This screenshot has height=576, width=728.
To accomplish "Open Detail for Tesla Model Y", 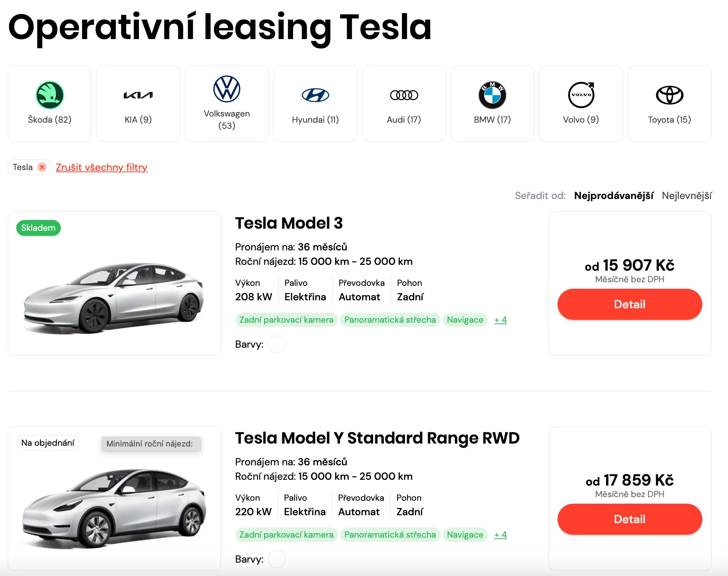I will [630, 519].
